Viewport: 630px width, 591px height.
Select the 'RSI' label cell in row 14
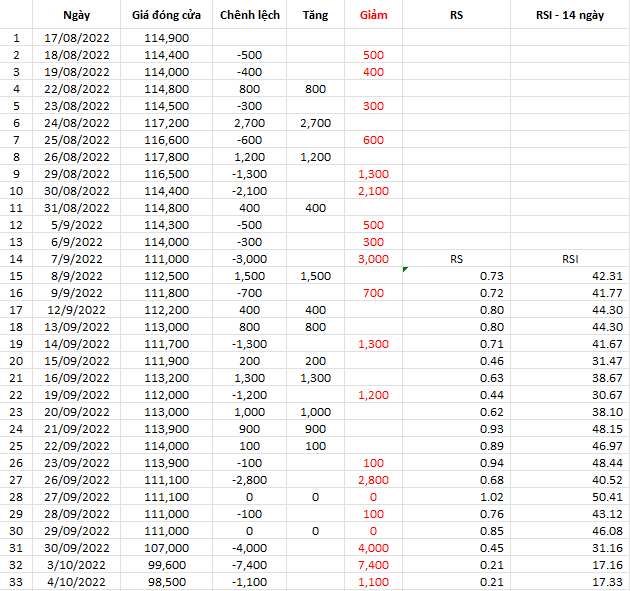click(570, 259)
